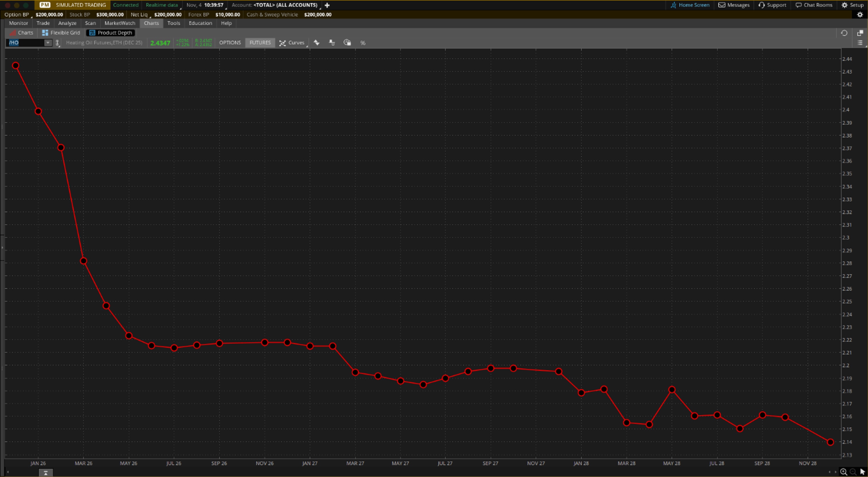
Task: Click the gear icon on the account bar
Action: coord(860,15)
